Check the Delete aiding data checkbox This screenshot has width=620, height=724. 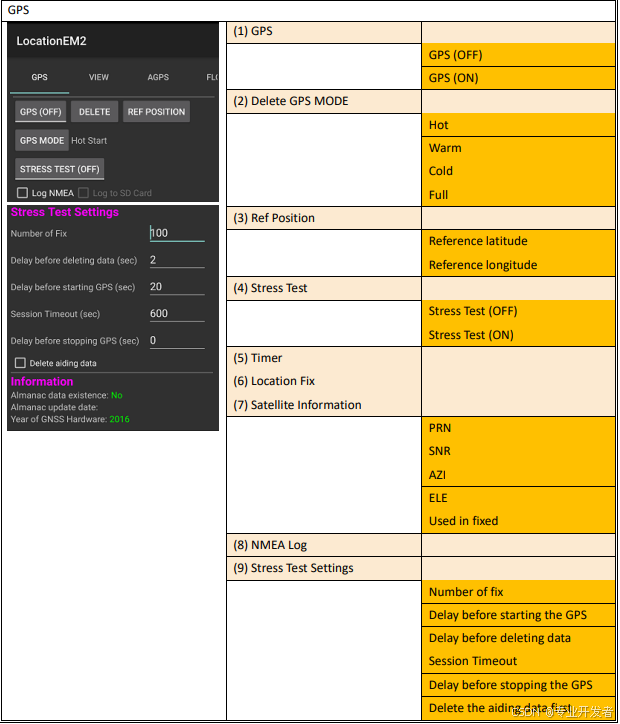coord(20,363)
